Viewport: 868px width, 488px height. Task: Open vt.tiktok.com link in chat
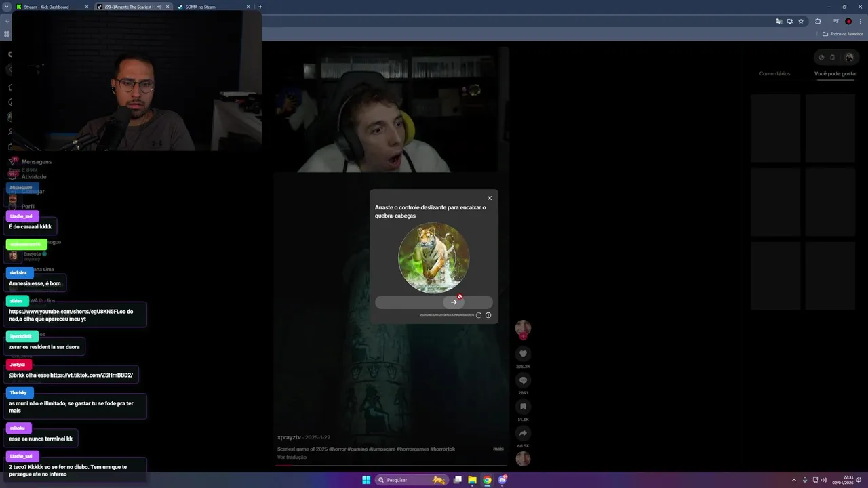(92, 375)
